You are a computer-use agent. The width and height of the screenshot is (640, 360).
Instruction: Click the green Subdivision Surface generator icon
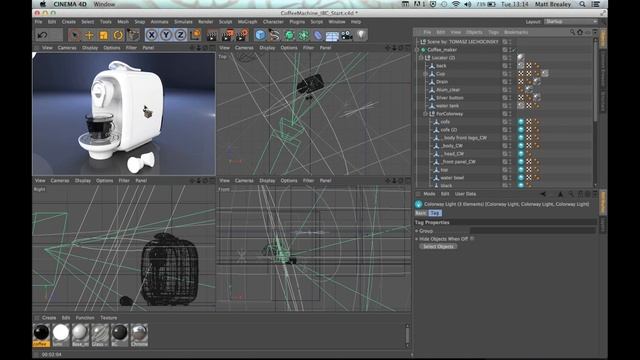tap(289, 36)
